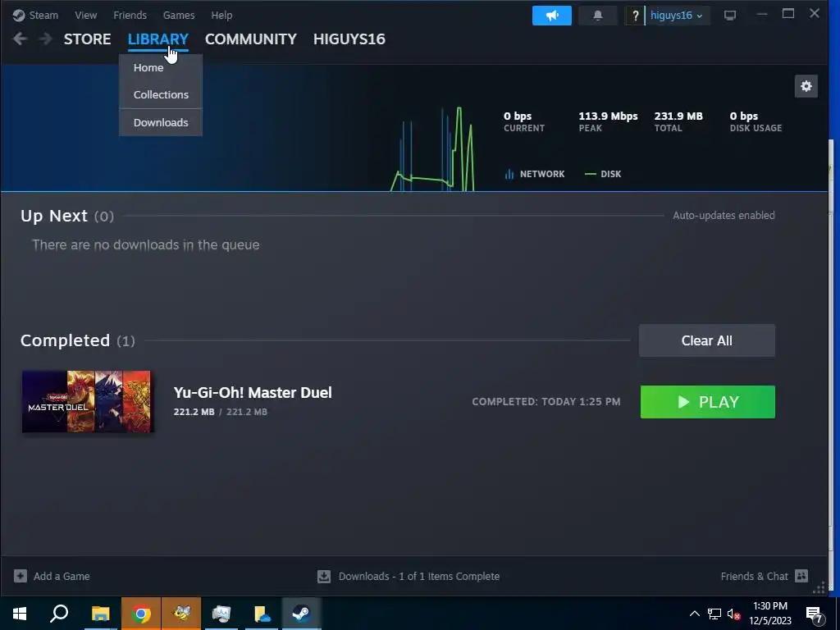840x630 pixels.
Task: Show hidden system tray icons
Action: coord(694,614)
